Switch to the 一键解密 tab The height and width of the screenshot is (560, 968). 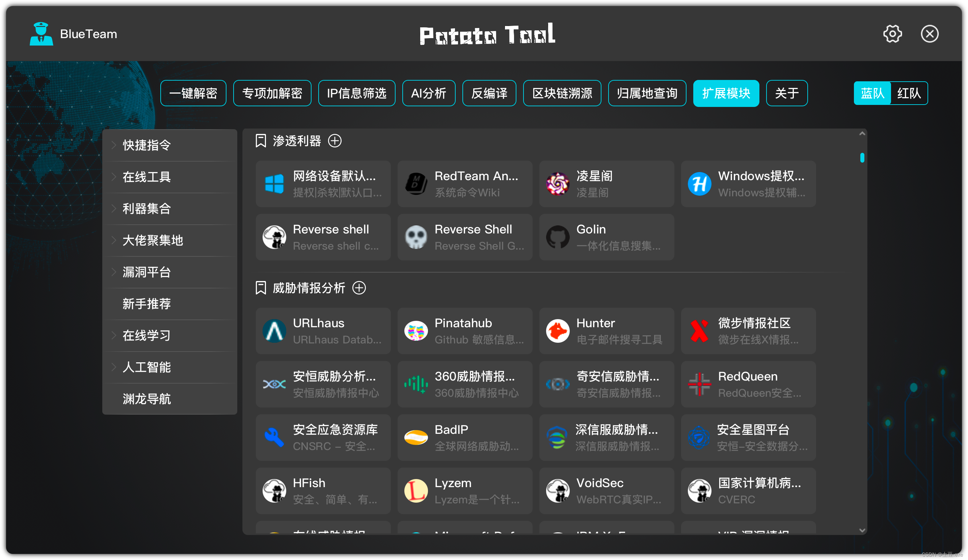[x=193, y=93]
